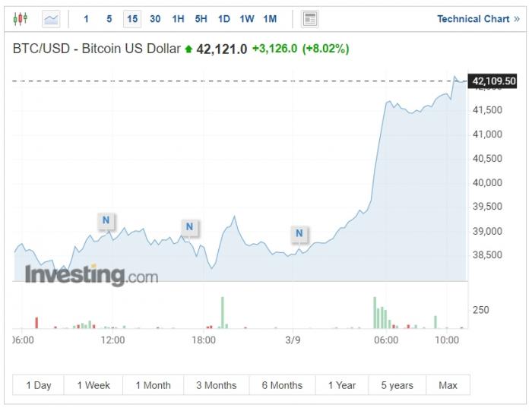532x411 pixels.
Task: Open the Technical Chart link
Action: pyautogui.click(x=478, y=19)
